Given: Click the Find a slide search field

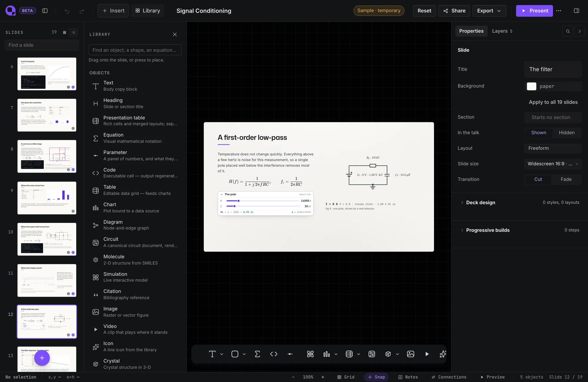Looking at the screenshot, I should point(42,45).
